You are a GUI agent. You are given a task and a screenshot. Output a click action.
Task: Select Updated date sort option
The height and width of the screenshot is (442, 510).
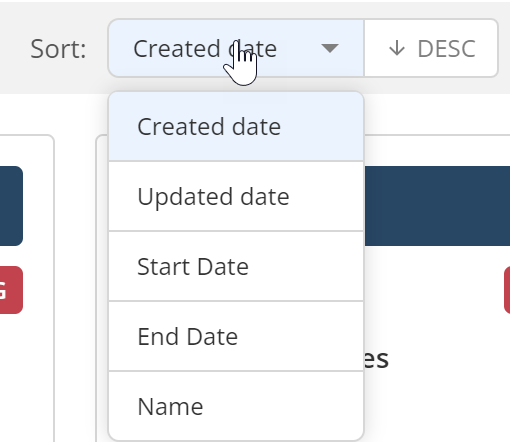click(236, 196)
